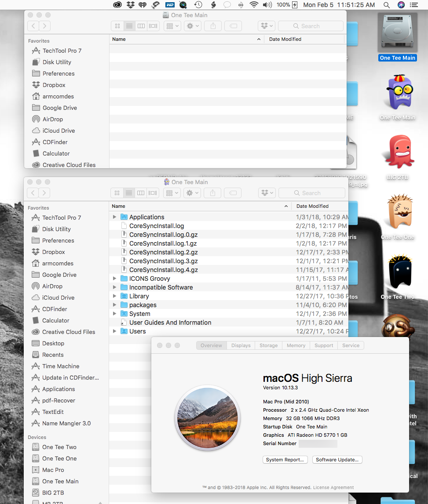
Task: Switch to Memory tab in About This Mac
Action: pos(296,345)
